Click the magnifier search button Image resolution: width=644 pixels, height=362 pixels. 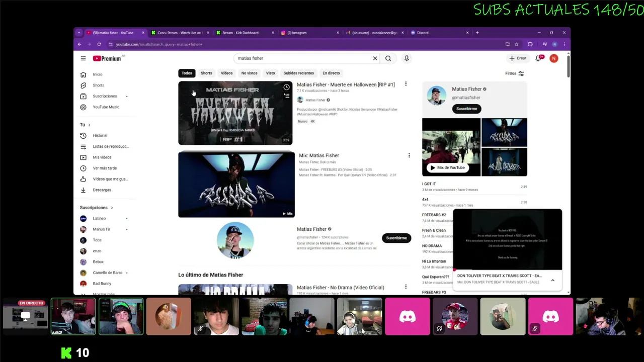click(x=388, y=58)
